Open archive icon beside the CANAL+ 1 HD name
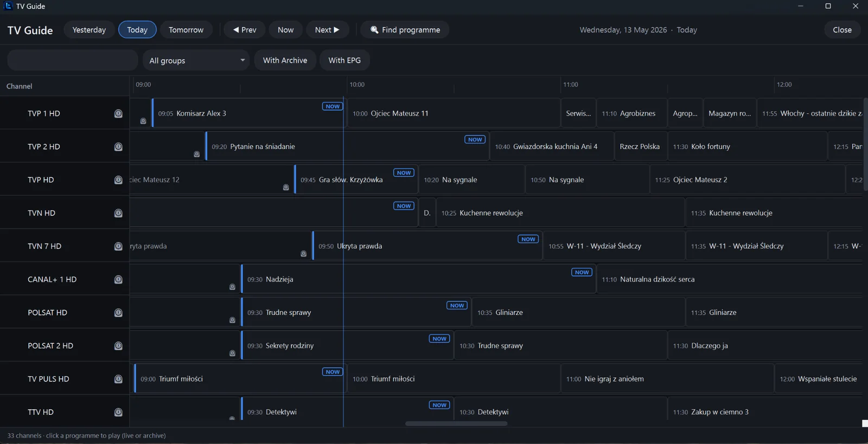 (118, 280)
